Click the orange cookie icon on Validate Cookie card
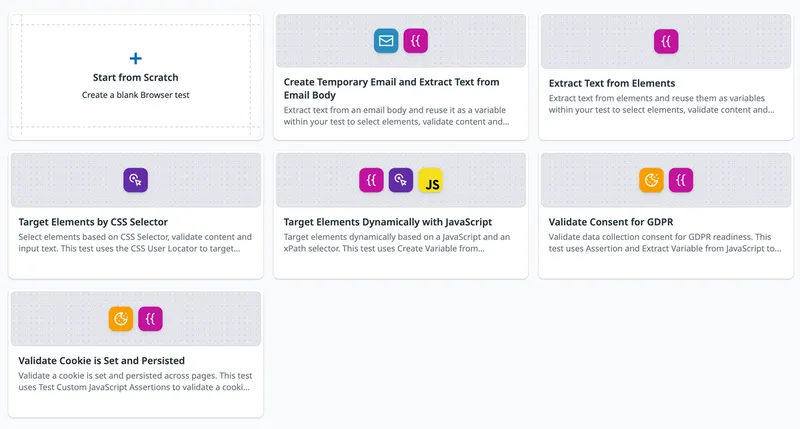Screen dimensions: 800x429 pyautogui.click(x=121, y=319)
